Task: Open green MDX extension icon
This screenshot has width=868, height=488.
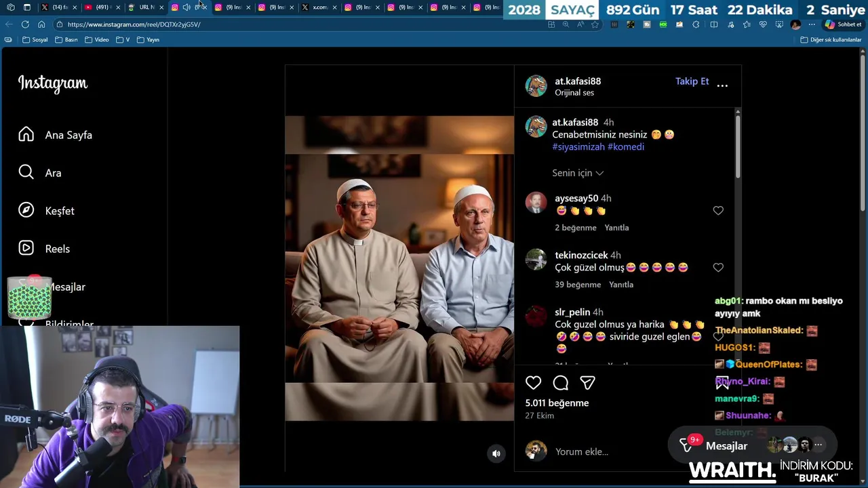Action: point(663,24)
